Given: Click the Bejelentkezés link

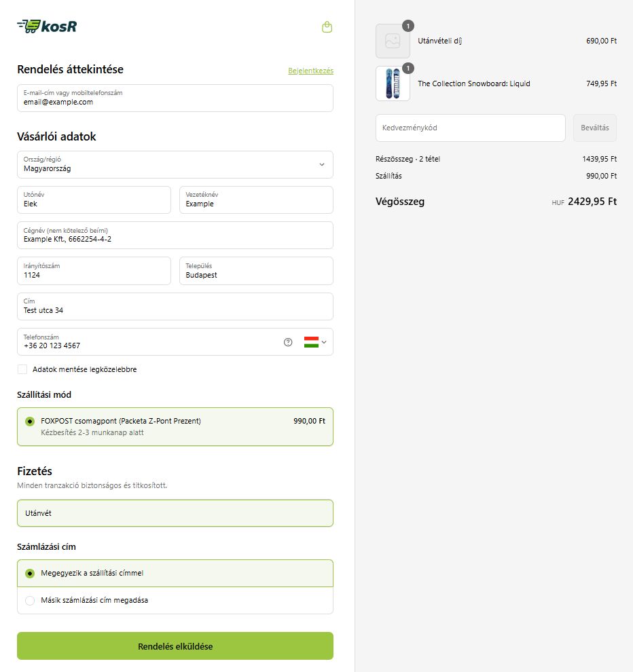Looking at the screenshot, I should pos(310,71).
